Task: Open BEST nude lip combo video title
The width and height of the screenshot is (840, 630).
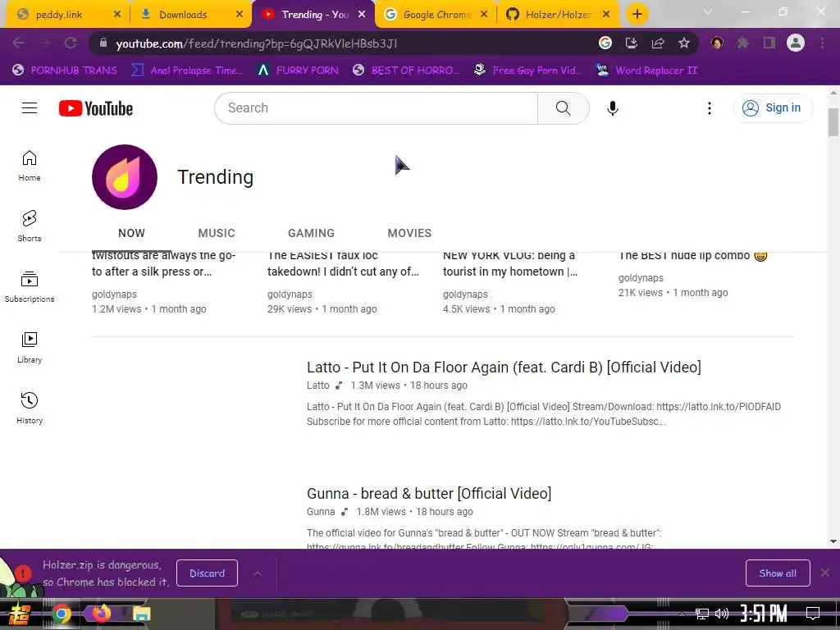Action: tap(692, 256)
